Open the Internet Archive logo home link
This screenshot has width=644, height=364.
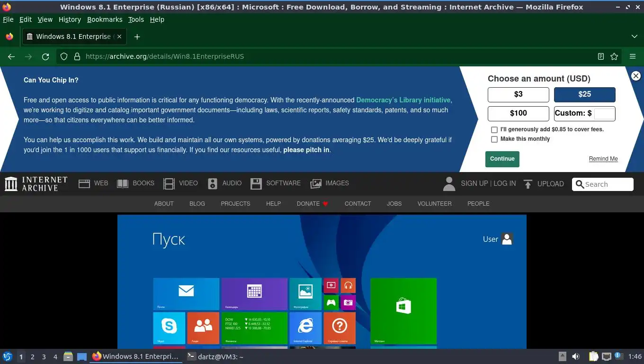[x=36, y=184]
